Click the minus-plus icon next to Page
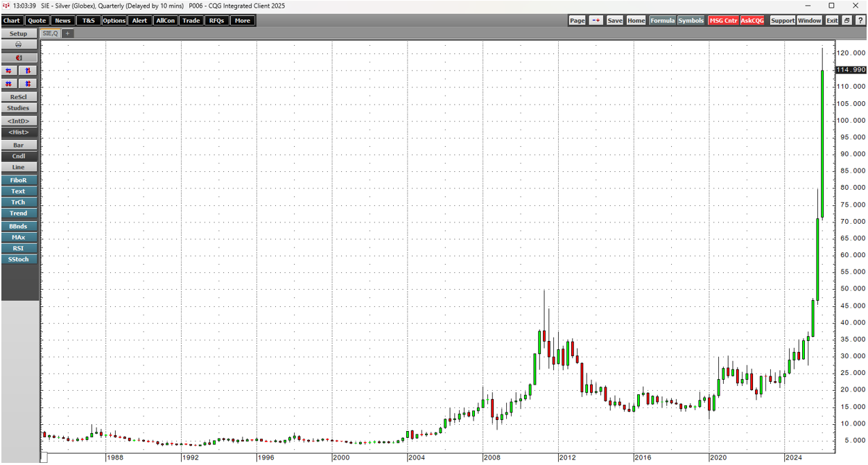 (x=596, y=21)
